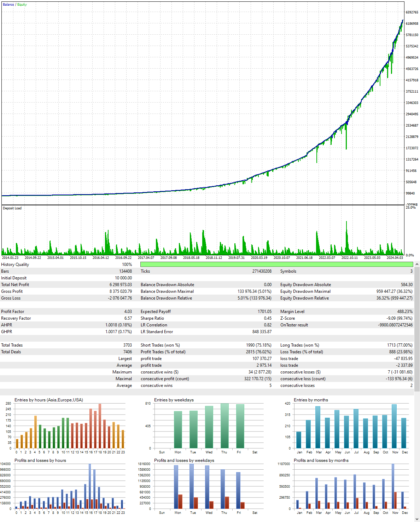Viewport: 420px width, 522px height.
Task: Select largest profit trade value 107 370.27
Action: 262,359
